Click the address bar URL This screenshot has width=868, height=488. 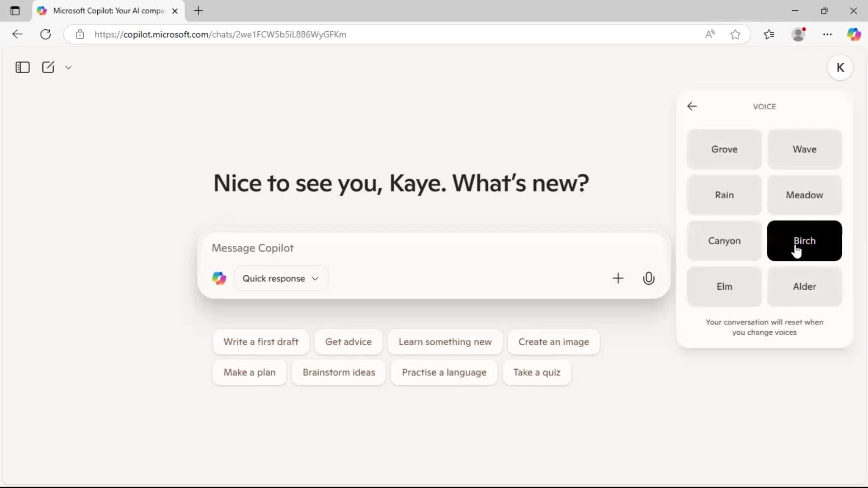pos(220,34)
